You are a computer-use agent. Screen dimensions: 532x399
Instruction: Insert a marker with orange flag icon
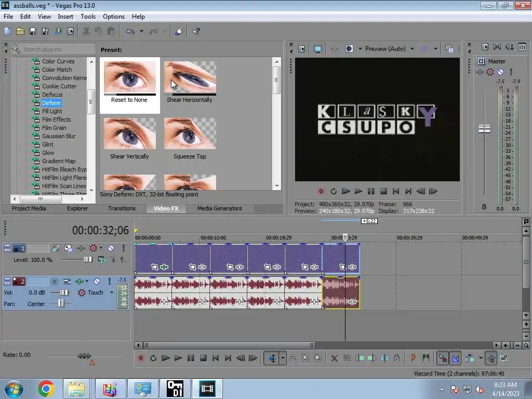click(x=413, y=358)
